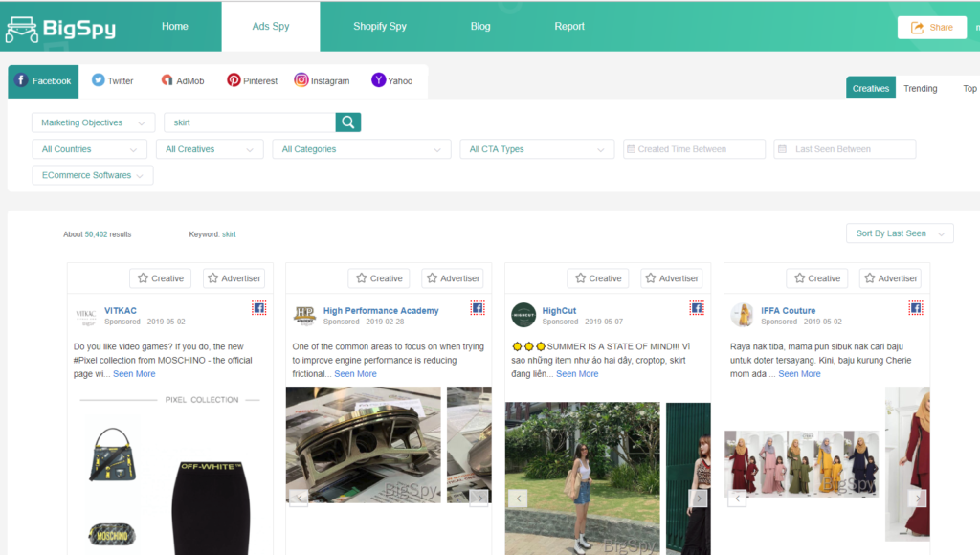
Task: Select the Ads Spy menu tab
Action: (x=271, y=26)
